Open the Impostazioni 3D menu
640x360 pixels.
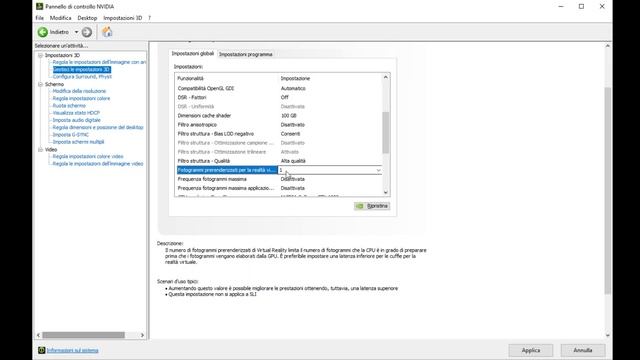pyautogui.click(x=122, y=18)
